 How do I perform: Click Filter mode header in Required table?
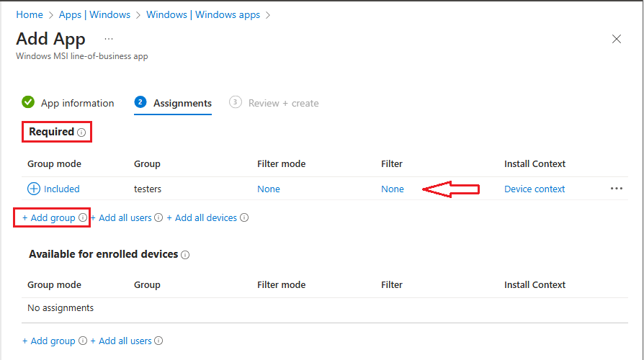click(x=282, y=163)
